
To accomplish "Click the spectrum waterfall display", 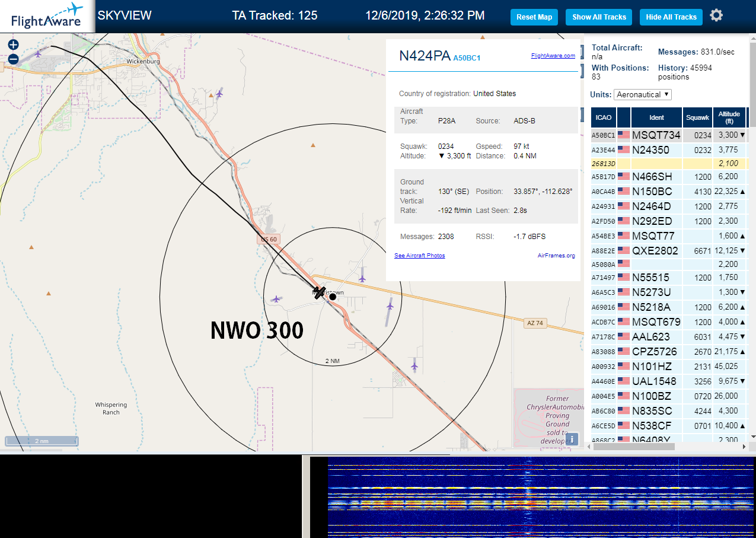I will point(541,496).
